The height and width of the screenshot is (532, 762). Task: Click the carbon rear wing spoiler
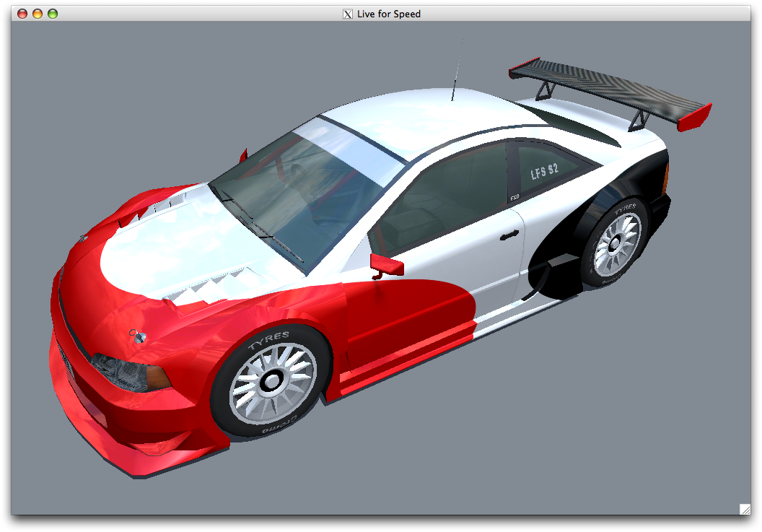pos(610,95)
